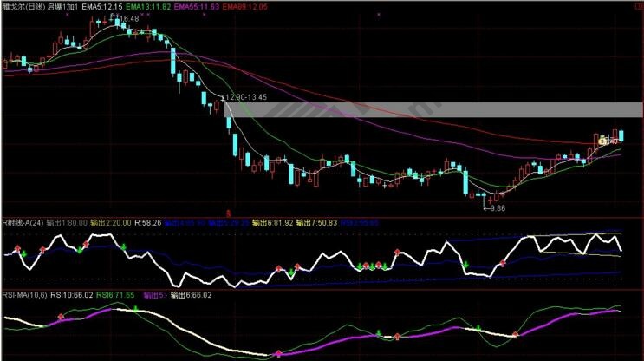Click the leftmost green arrow in R射线 panel
The height and width of the screenshot is (361, 644).
[23, 253]
